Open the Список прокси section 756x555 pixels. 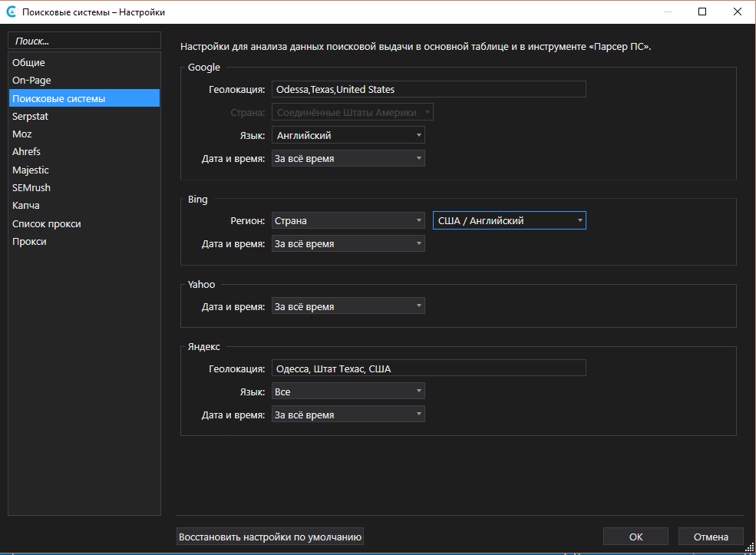point(46,223)
